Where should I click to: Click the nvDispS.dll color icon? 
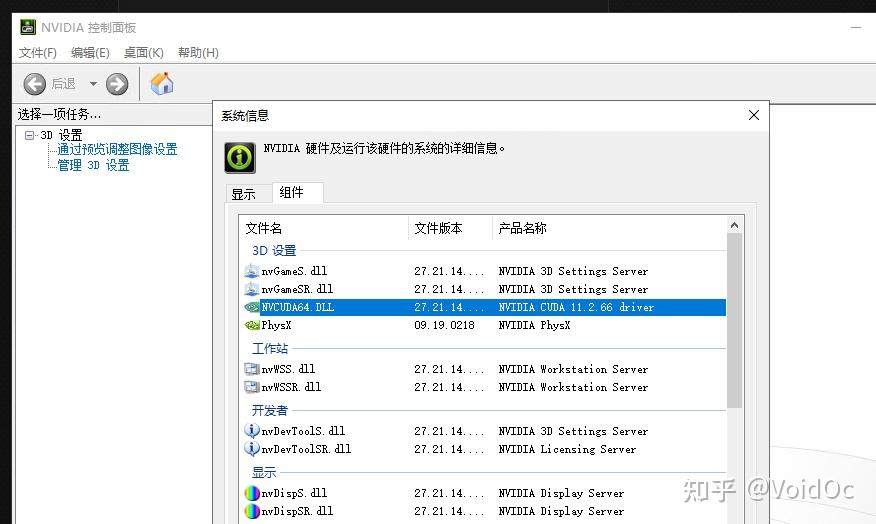252,493
